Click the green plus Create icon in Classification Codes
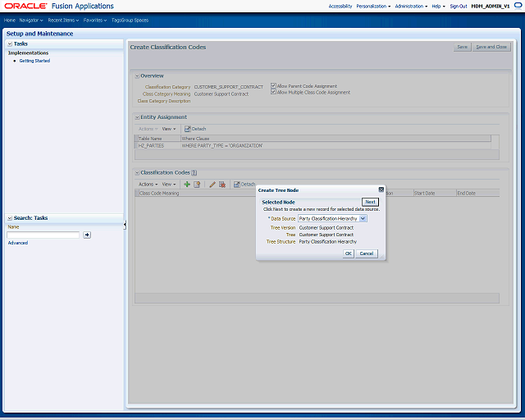The width and height of the screenshot is (525, 420). (x=187, y=185)
